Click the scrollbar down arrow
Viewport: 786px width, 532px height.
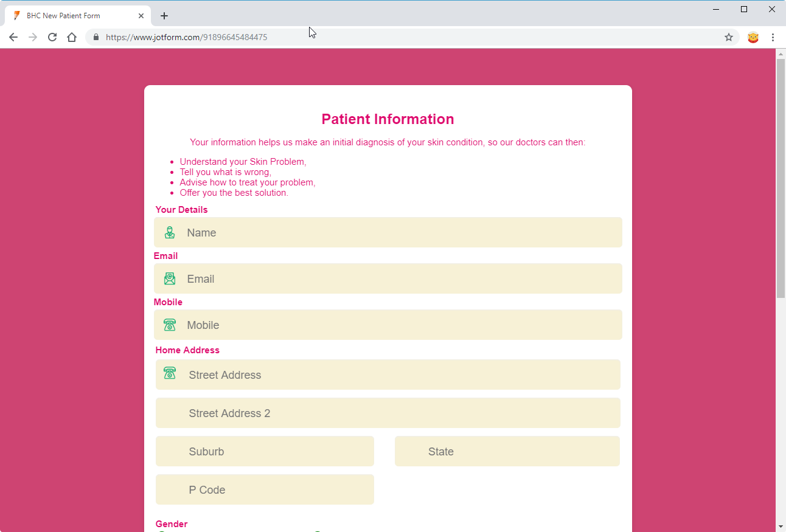[x=781, y=526]
